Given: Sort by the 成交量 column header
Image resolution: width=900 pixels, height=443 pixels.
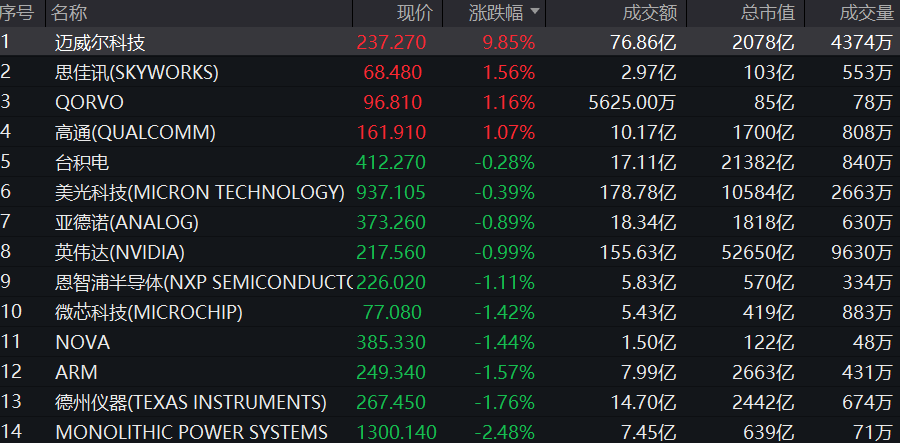Looking at the screenshot, I should pyautogui.click(x=867, y=13).
